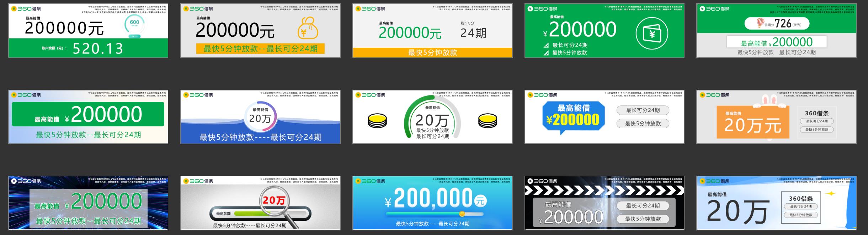Click the 726 credit score pill
868x235 pixels.
tap(777, 24)
